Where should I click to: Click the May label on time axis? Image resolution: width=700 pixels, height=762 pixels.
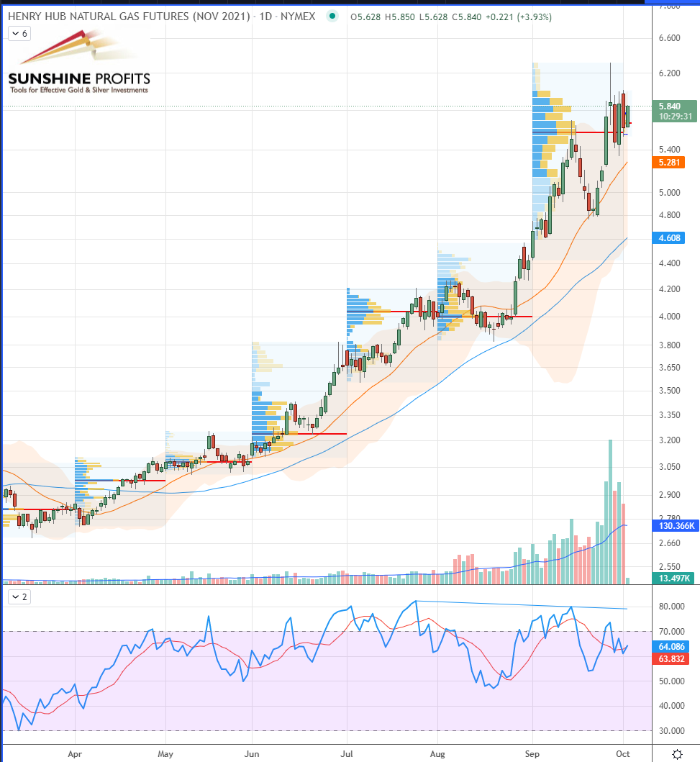coord(165,754)
